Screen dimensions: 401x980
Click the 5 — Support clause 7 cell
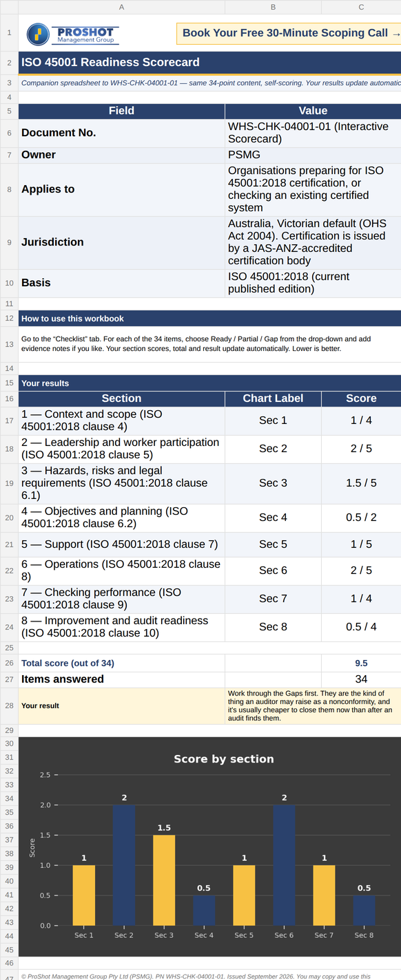click(x=121, y=544)
